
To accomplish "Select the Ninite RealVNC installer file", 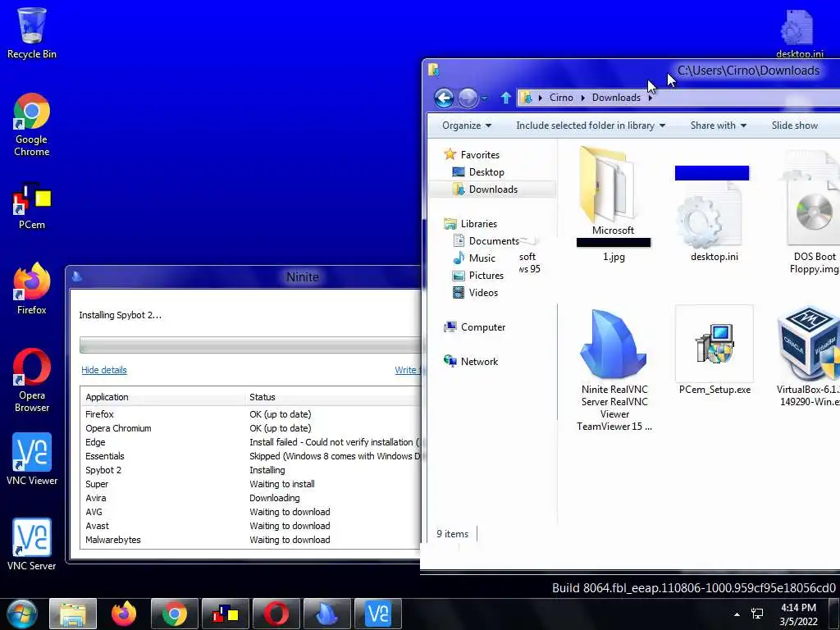I will click(614, 371).
